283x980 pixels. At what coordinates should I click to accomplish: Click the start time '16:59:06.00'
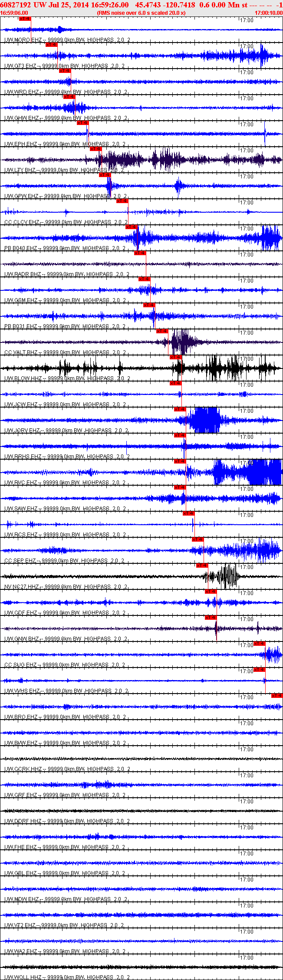point(14,13)
